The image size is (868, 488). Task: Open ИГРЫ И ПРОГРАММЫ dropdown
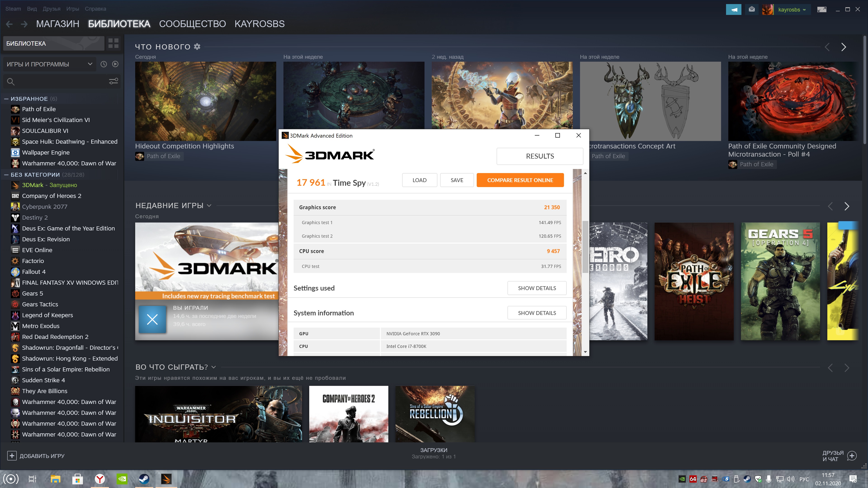point(49,64)
